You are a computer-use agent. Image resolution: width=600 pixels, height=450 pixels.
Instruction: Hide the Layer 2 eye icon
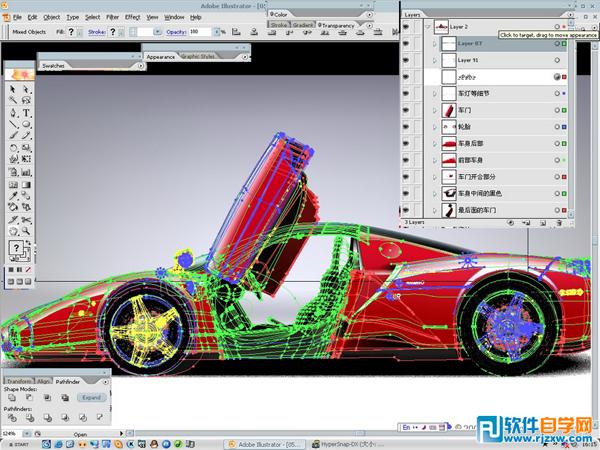[x=406, y=27]
